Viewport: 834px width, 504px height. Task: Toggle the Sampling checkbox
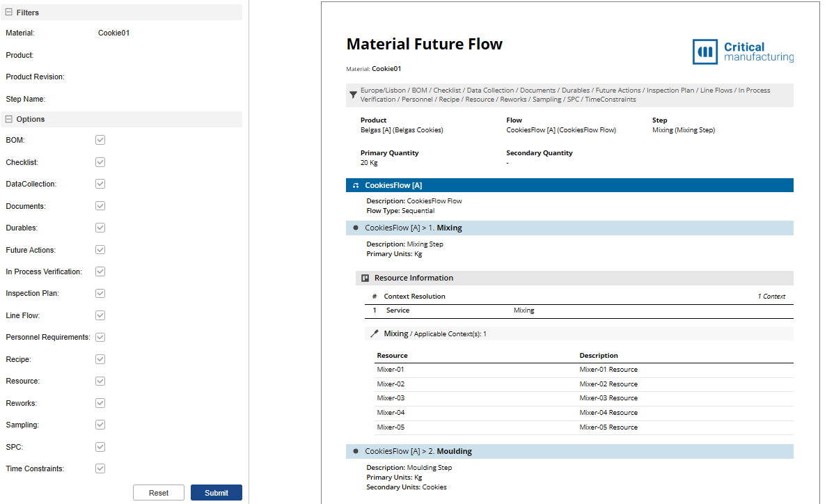point(100,425)
